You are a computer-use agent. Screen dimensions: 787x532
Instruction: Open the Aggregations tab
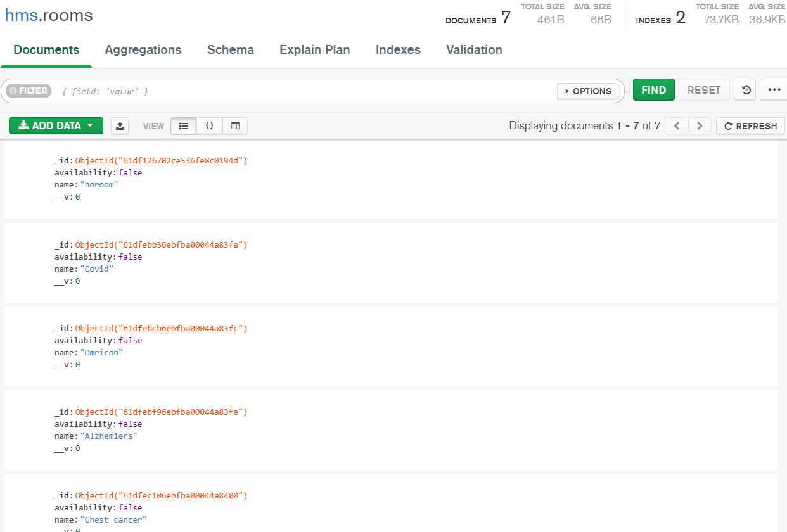(143, 49)
